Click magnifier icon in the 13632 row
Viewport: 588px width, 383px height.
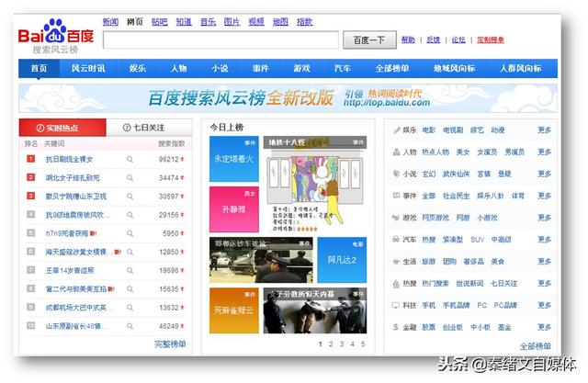(x=130, y=308)
